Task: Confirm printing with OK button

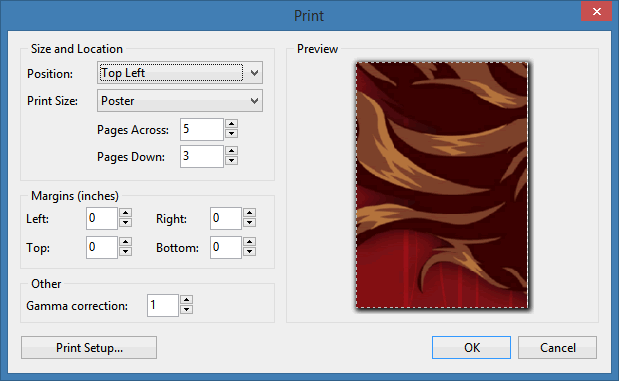Action: coord(471,347)
